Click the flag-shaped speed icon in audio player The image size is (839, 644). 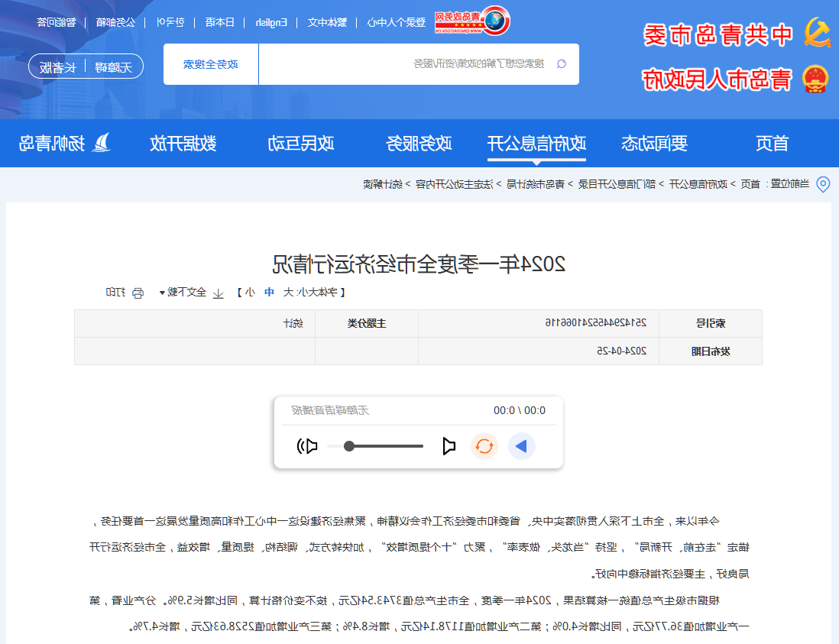pos(449,446)
